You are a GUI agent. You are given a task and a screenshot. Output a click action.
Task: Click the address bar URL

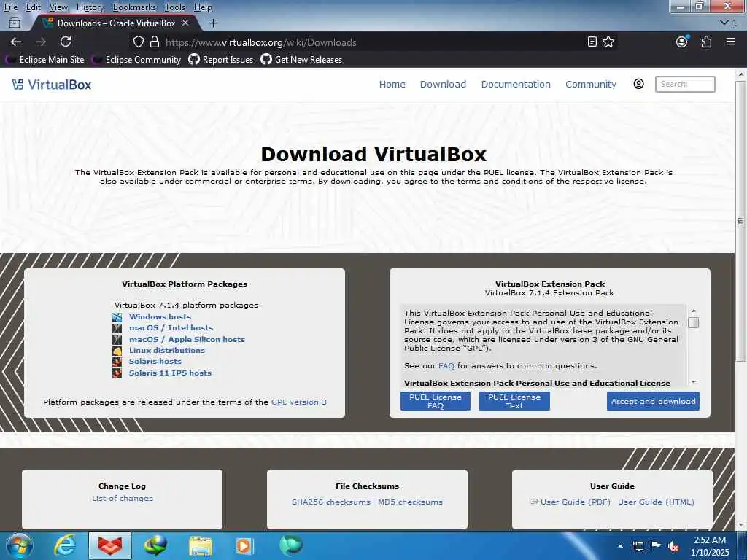[x=261, y=42]
